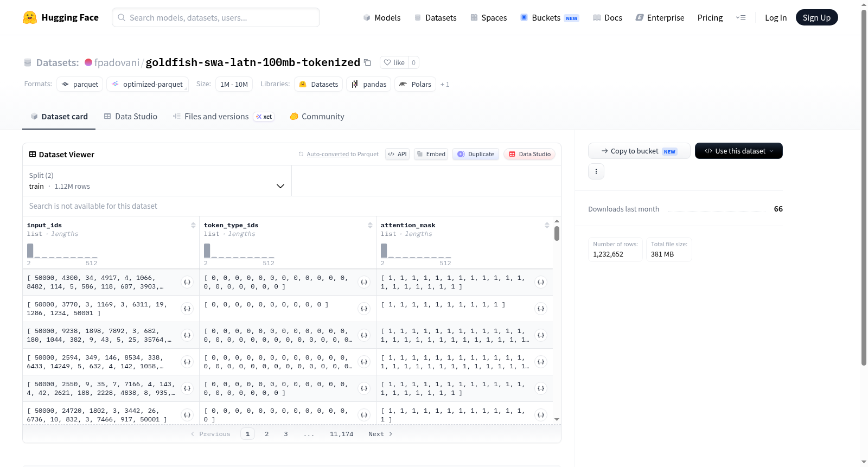Click the dataset viewer vertical scrollbar thumb
The image size is (868, 467).
[557, 234]
